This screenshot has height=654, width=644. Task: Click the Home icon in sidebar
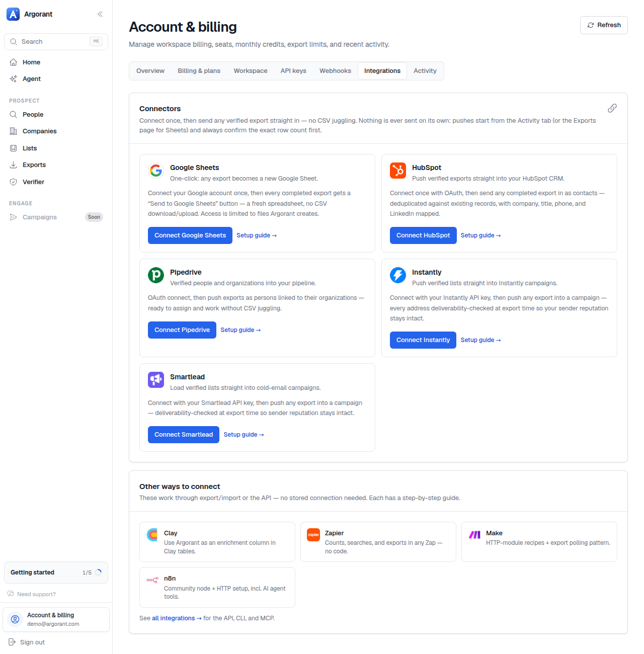(14, 62)
